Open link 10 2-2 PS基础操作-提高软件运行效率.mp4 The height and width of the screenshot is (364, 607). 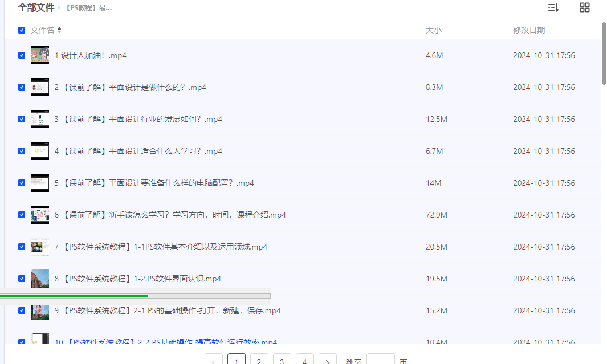166,342
